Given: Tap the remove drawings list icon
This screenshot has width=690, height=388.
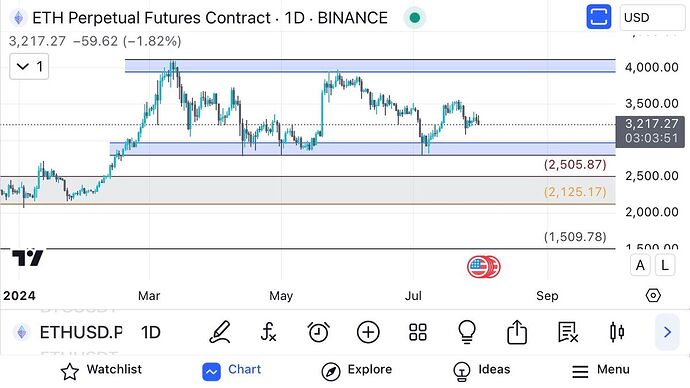Looking at the screenshot, I should 568,332.
